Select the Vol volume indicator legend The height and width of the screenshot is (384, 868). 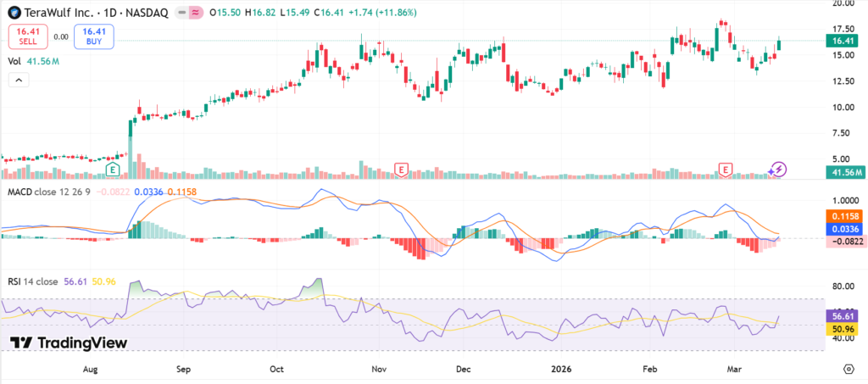(x=14, y=61)
